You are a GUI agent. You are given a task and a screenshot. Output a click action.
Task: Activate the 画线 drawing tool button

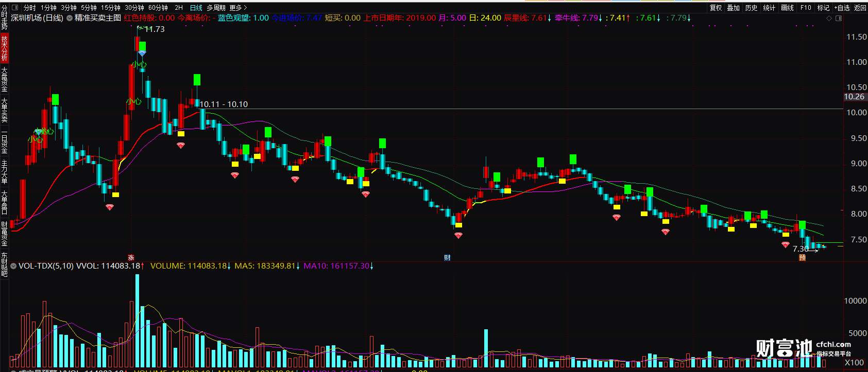(x=787, y=8)
